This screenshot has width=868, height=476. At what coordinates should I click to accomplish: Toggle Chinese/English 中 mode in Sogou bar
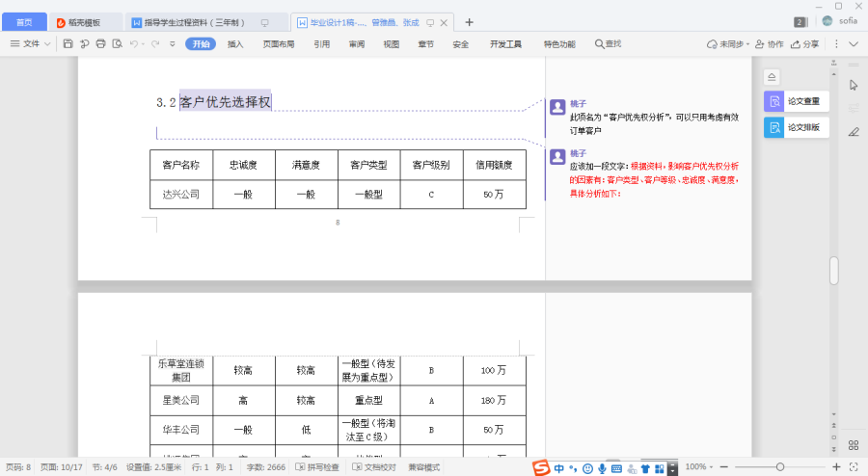(x=559, y=469)
